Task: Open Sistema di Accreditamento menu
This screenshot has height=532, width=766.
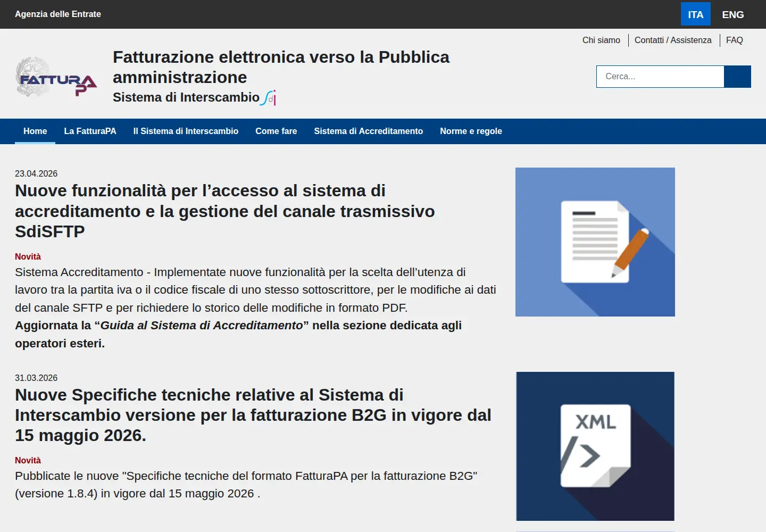Action: tap(369, 131)
